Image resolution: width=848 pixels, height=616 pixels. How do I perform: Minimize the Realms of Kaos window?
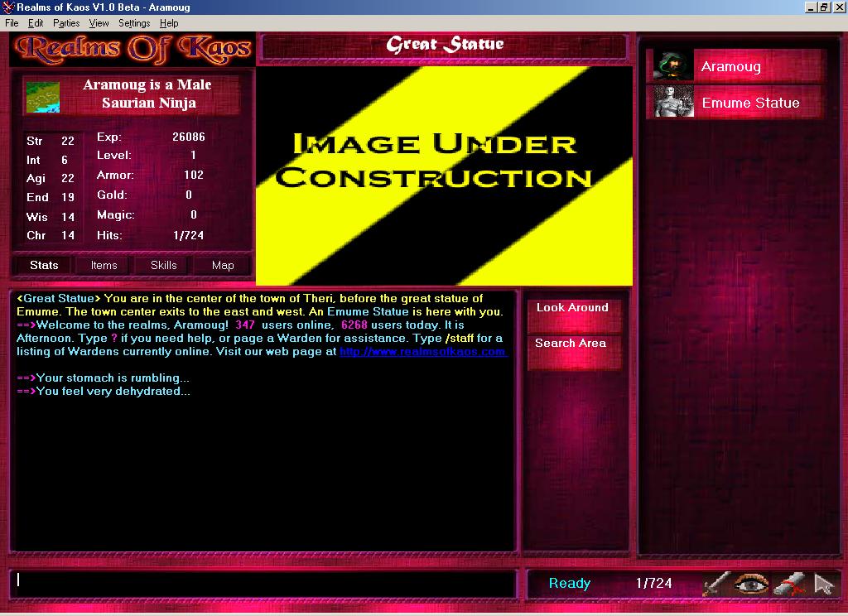pos(811,7)
